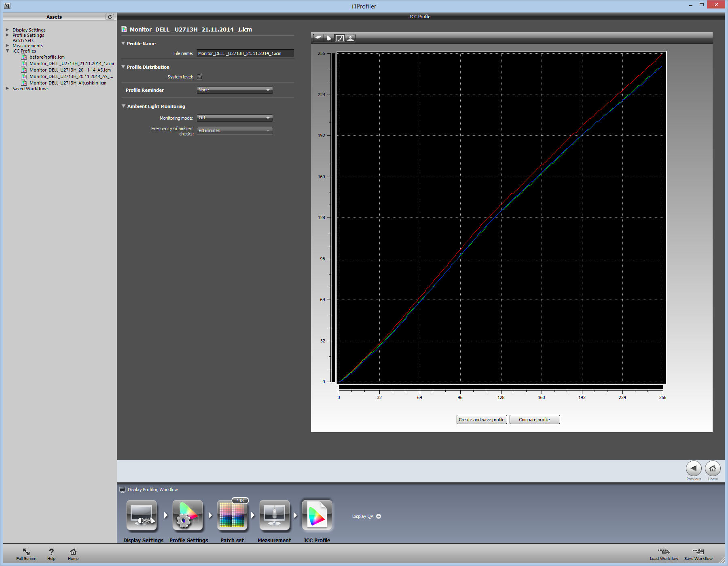Click the Assets panel header
This screenshot has height=566, width=728.
pos(54,17)
